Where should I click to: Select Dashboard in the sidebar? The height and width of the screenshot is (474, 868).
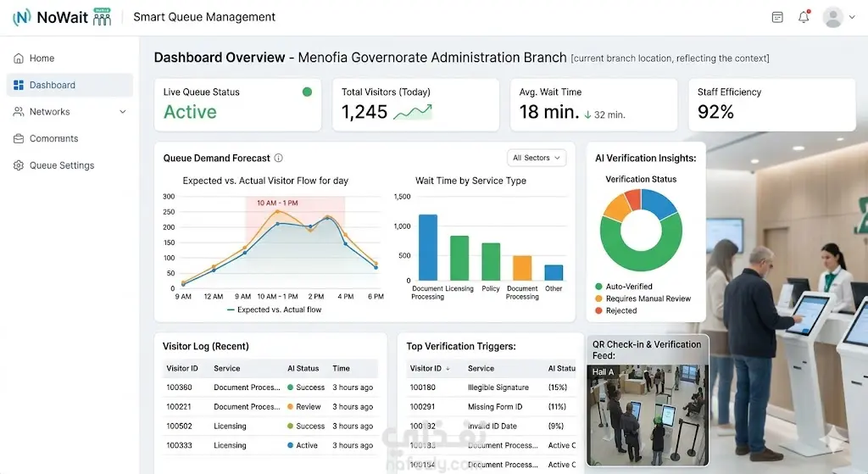tap(70, 85)
